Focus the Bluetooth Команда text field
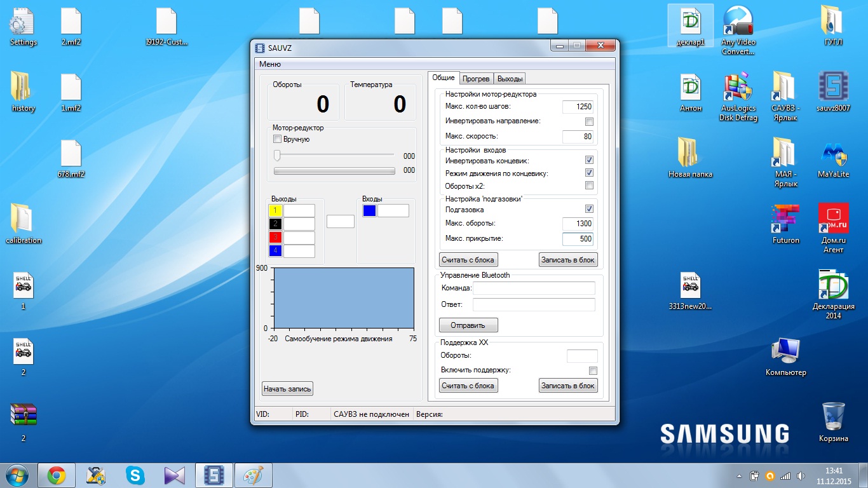 point(534,288)
